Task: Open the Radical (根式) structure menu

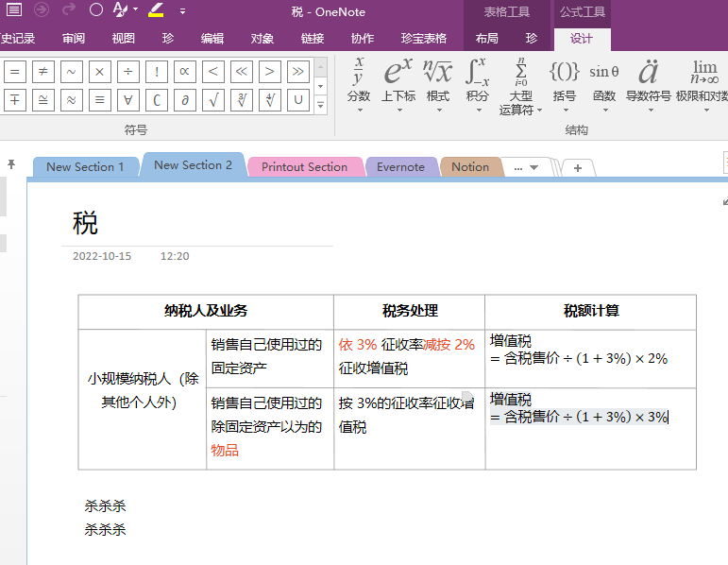Action: (438, 85)
